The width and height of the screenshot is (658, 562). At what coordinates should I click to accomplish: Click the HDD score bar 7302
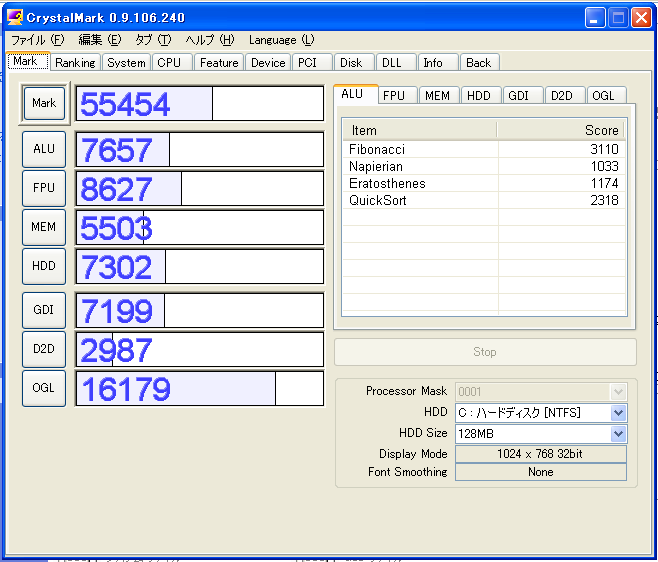[x=200, y=267]
